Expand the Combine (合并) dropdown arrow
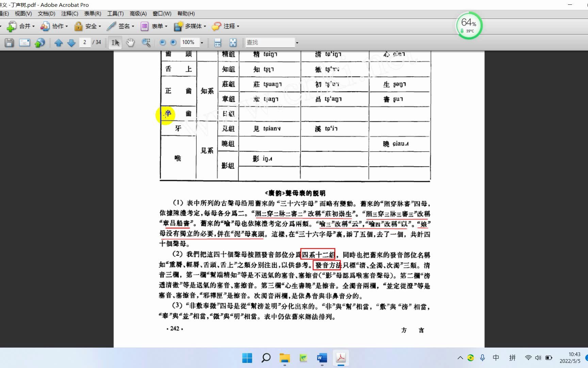Screen dimensions: 588x368 pos(33,26)
